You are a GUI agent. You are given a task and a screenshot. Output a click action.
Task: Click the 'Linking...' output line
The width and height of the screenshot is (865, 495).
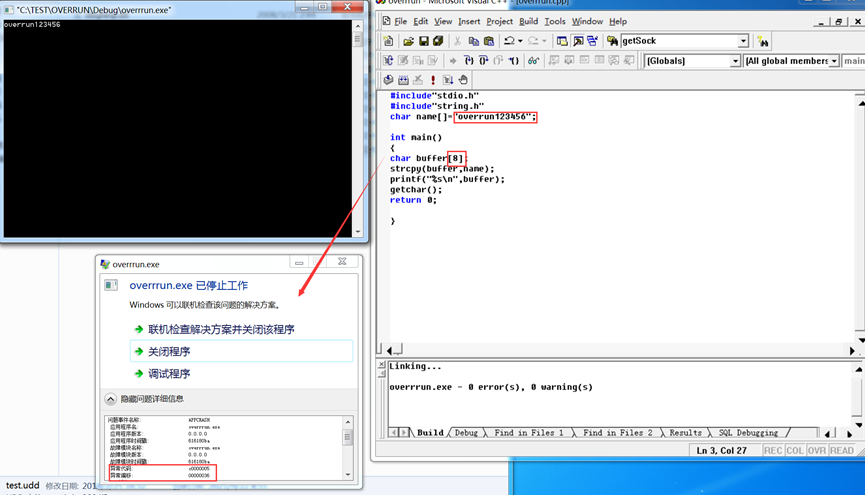coord(415,366)
